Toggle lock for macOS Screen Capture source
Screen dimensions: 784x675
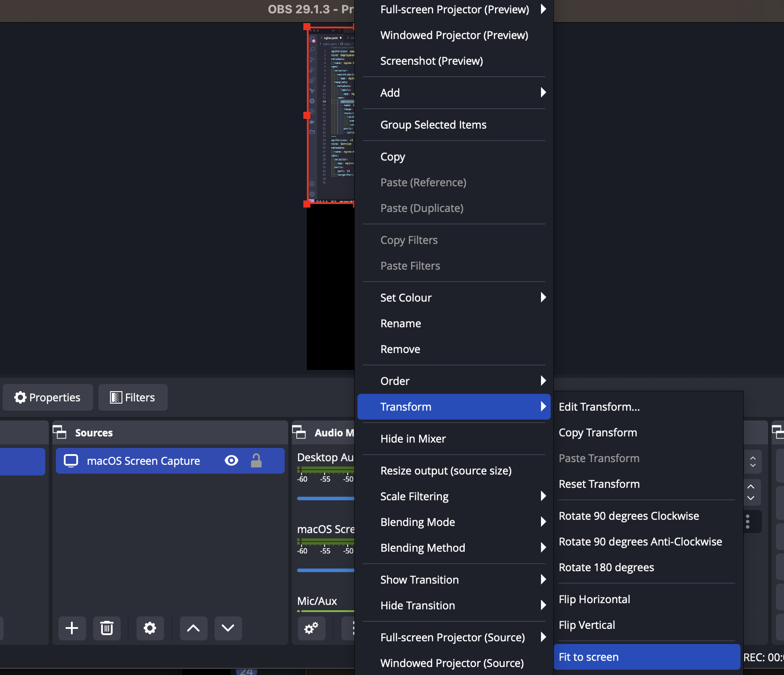coord(256,461)
